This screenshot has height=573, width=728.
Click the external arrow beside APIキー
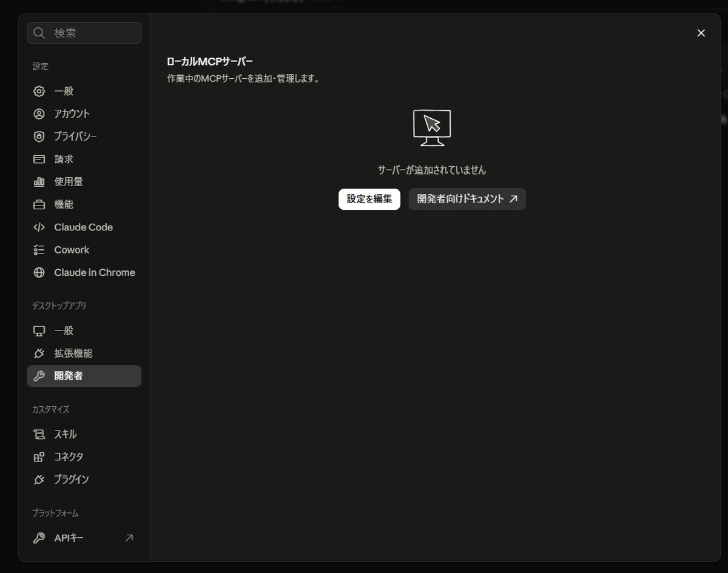coord(129,538)
